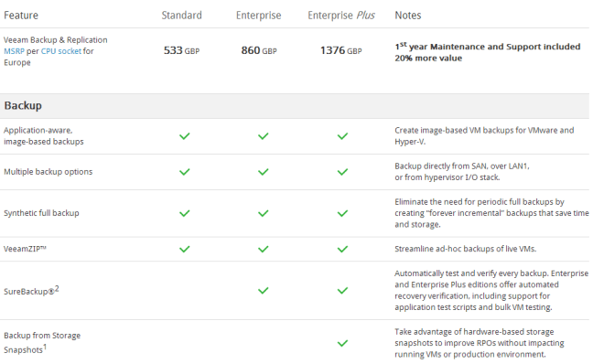593x364 pixels.
Task: Open the CPU socket link
Action: tap(61, 51)
